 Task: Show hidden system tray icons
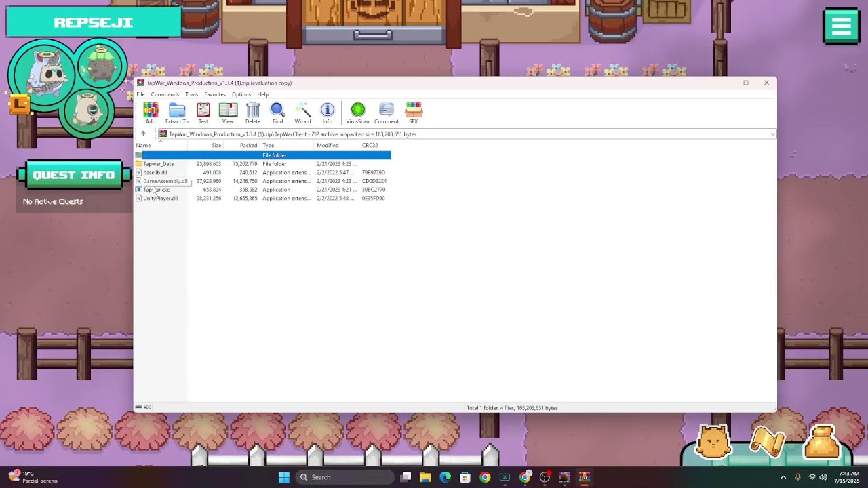click(783, 477)
